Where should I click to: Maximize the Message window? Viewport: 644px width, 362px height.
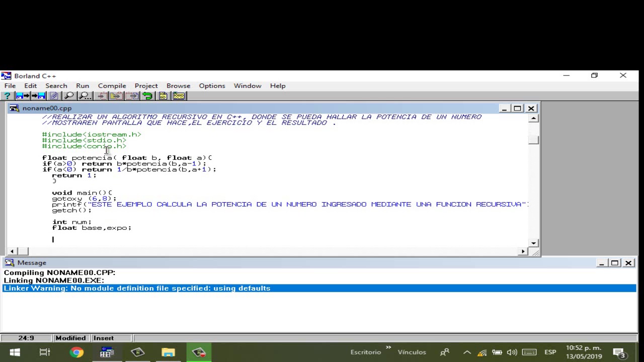point(615,263)
